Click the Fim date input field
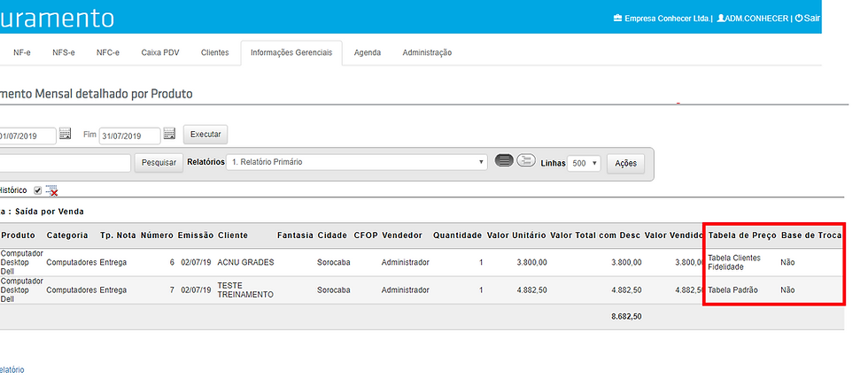 (129, 135)
